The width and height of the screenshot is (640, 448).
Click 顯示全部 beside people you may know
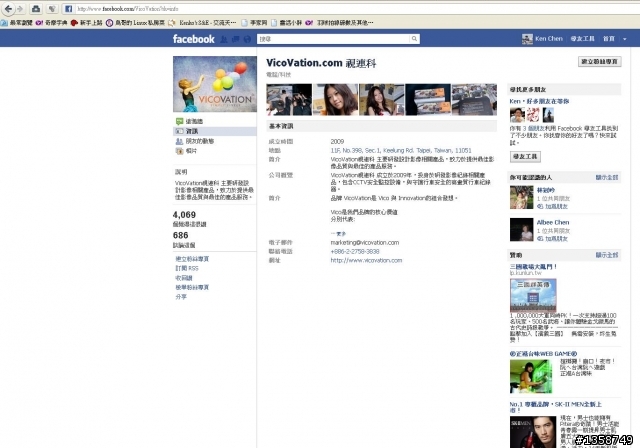point(607,177)
